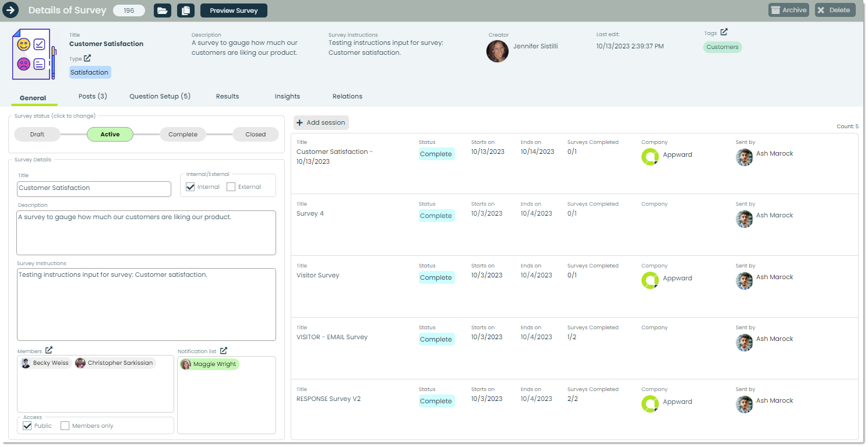Click the 2/2 surveys completed value

click(x=572, y=399)
